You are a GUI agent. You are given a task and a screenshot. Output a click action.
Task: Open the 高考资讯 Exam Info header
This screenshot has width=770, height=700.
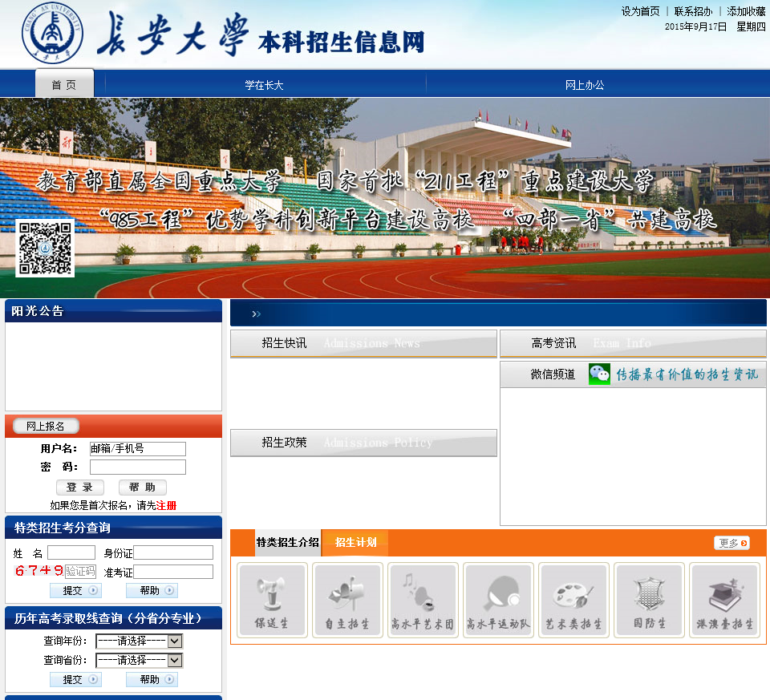[x=633, y=343]
